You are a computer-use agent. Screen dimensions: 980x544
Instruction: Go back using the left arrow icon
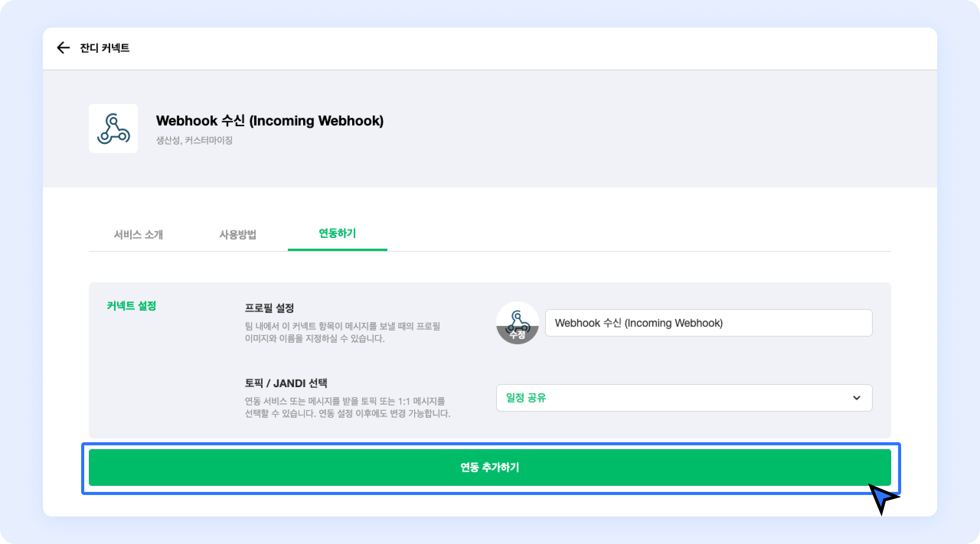63,48
